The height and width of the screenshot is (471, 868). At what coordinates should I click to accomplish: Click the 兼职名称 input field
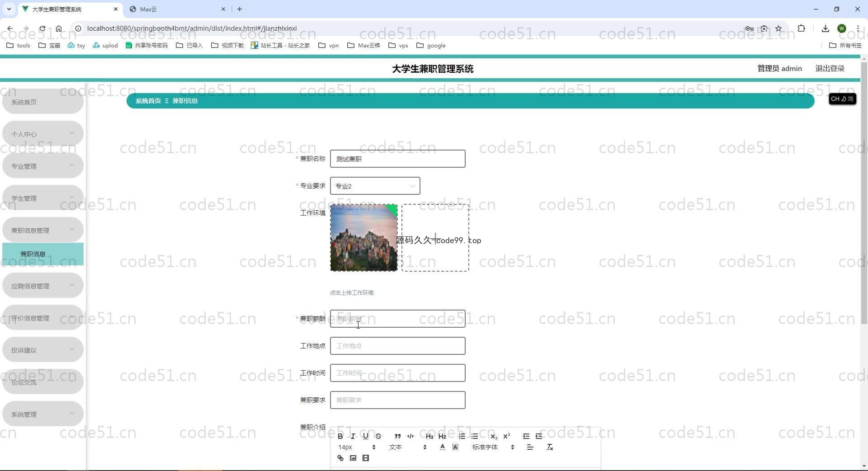click(397, 159)
